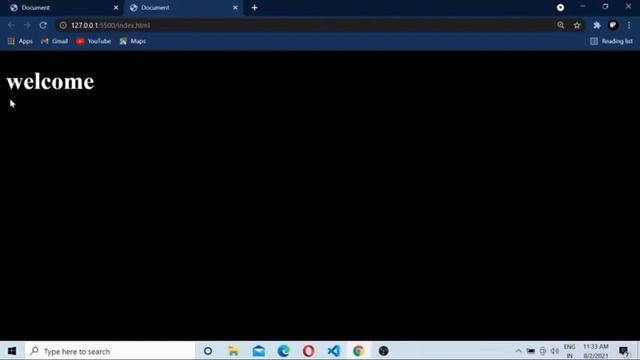Open the OBS Studio taskbar icon
Screen dimensions: 640x360
point(383,351)
